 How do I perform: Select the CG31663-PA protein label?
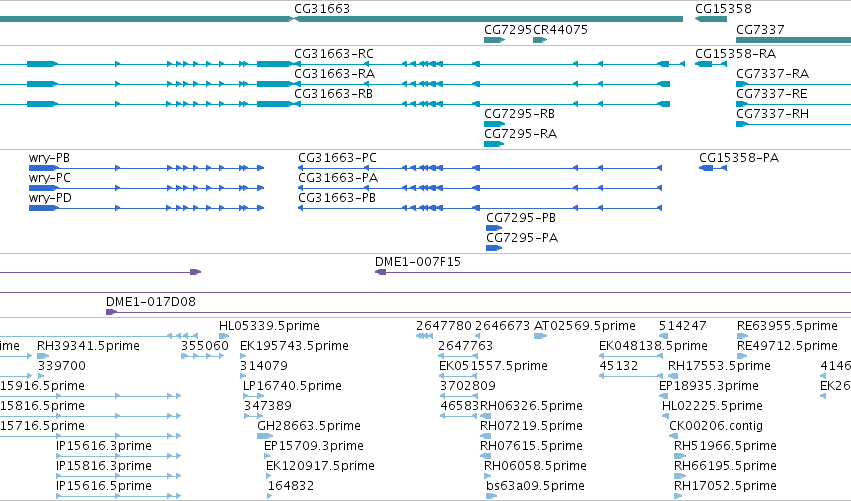coord(338,178)
